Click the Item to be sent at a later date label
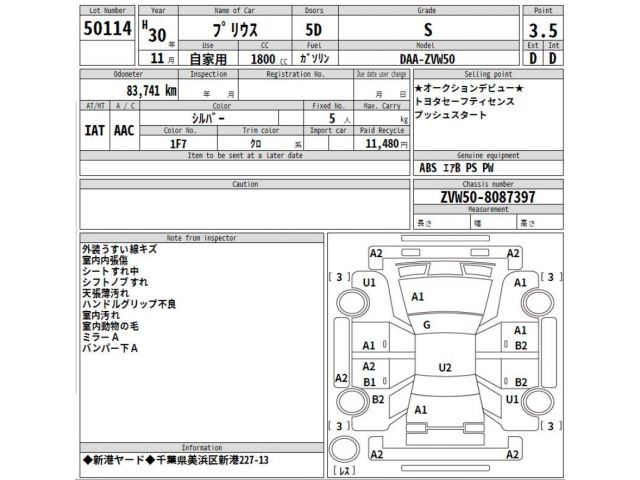 (245, 155)
